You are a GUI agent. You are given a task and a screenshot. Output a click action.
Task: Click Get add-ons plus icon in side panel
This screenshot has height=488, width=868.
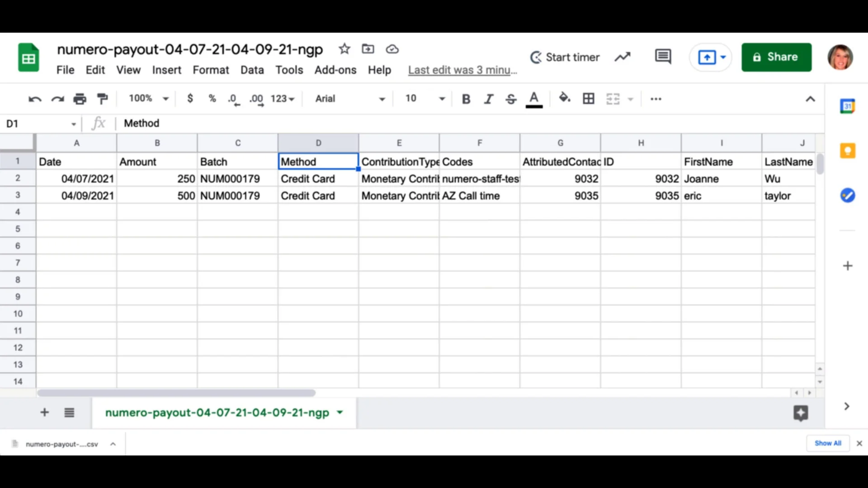[848, 266]
